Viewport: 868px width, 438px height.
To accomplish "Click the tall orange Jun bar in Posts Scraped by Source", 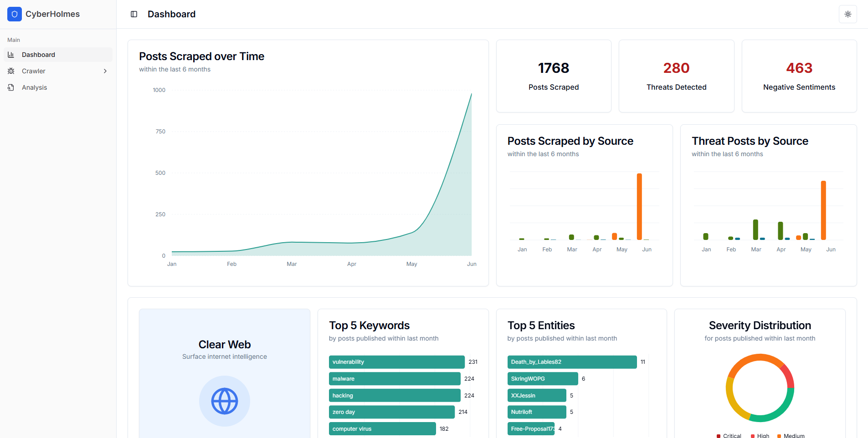I will pyautogui.click(x=639, y=207).
